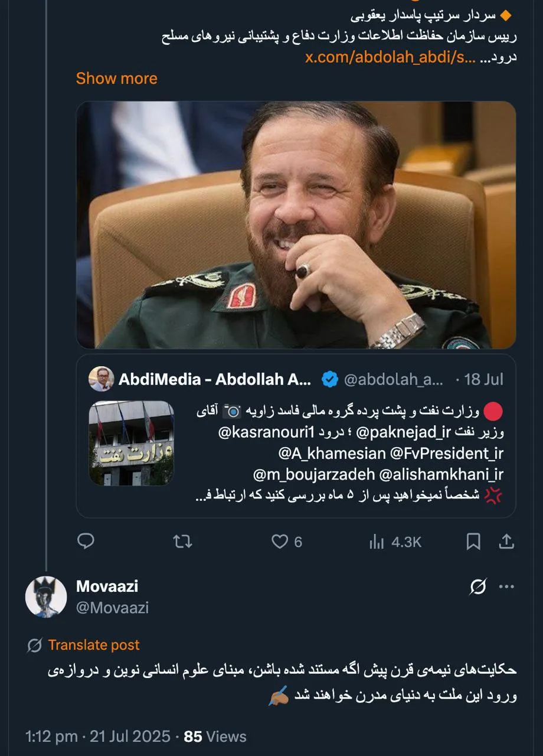Screen dimensions: 543x756
Task: Click the repost arrows icon
Action: 183,541
